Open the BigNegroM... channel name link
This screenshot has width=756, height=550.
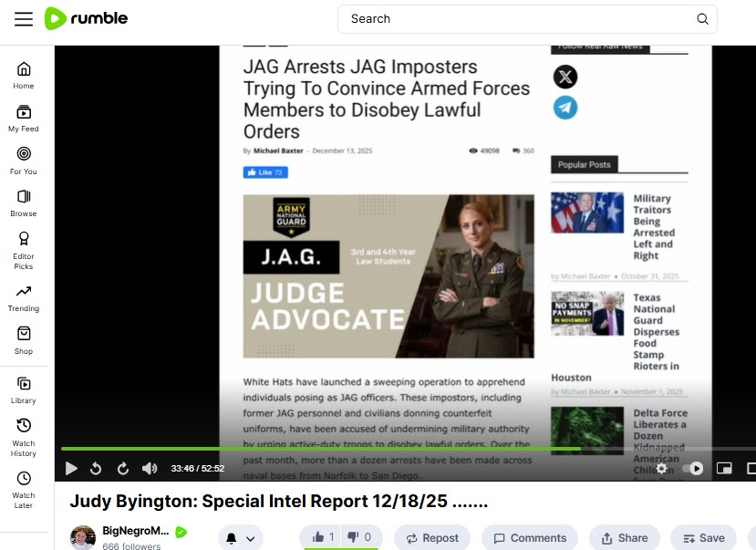136,531
